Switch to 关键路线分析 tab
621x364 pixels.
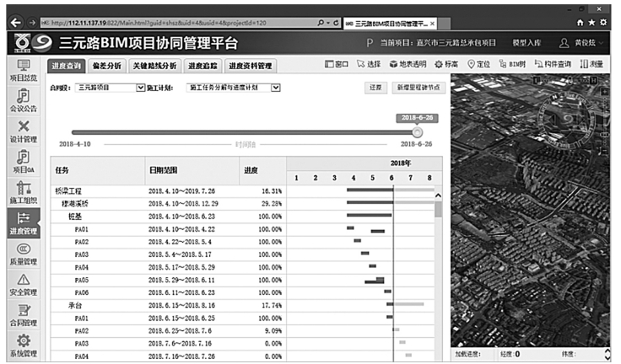point(155,66)
